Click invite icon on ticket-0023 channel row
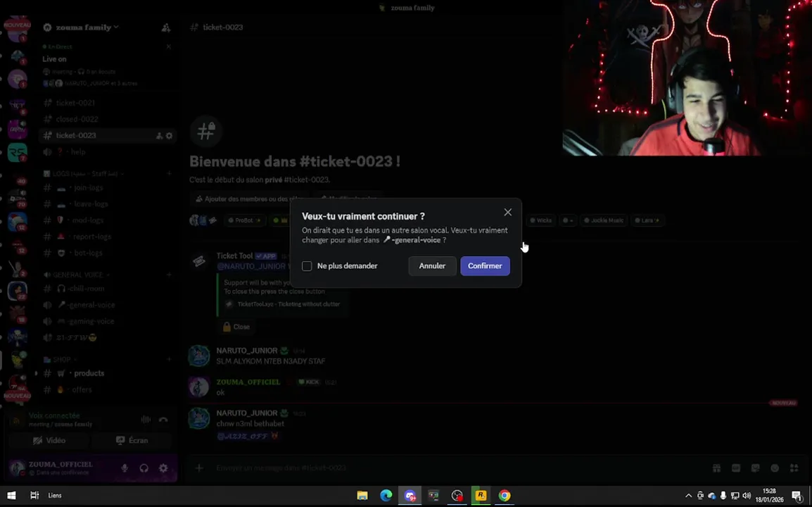The width and height of the screenshot is (812, 507). pyautogui.click(x=159, y=136)
